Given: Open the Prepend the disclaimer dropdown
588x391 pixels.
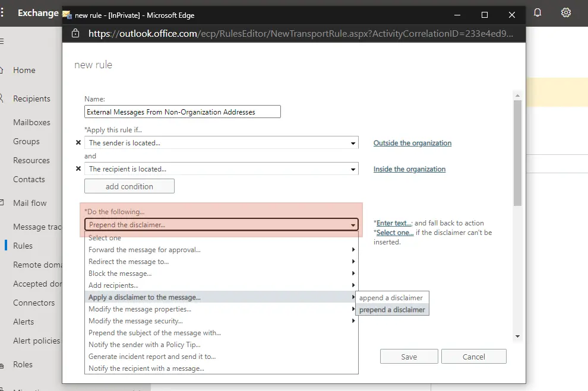Looking at the screenshot, I should [222, 225].
